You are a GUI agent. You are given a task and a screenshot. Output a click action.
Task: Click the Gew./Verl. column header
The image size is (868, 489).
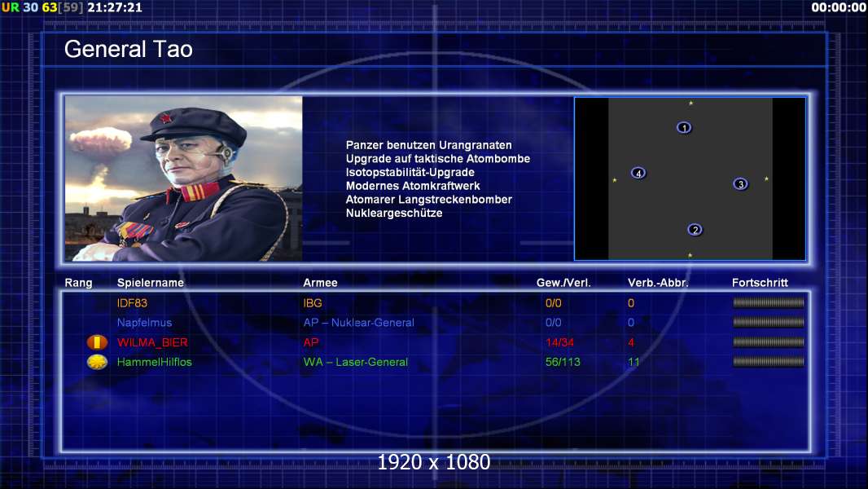point(563,283)
